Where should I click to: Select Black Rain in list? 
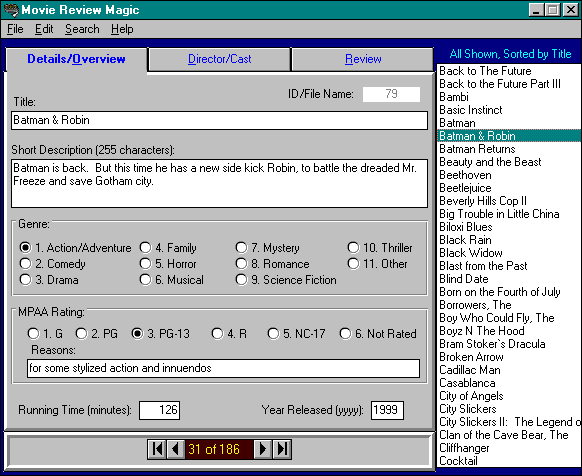(x=509, y=239)
